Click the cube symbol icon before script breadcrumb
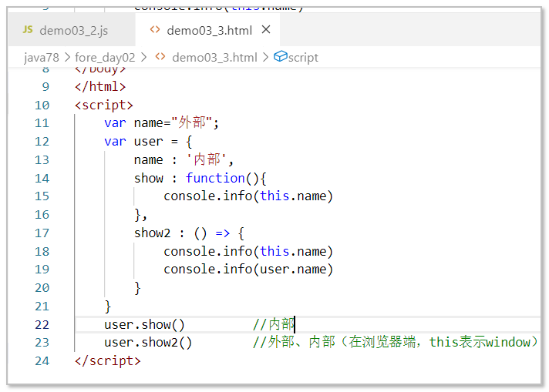Viewport: 549px width, 392px height. click(x=281, y=56)
